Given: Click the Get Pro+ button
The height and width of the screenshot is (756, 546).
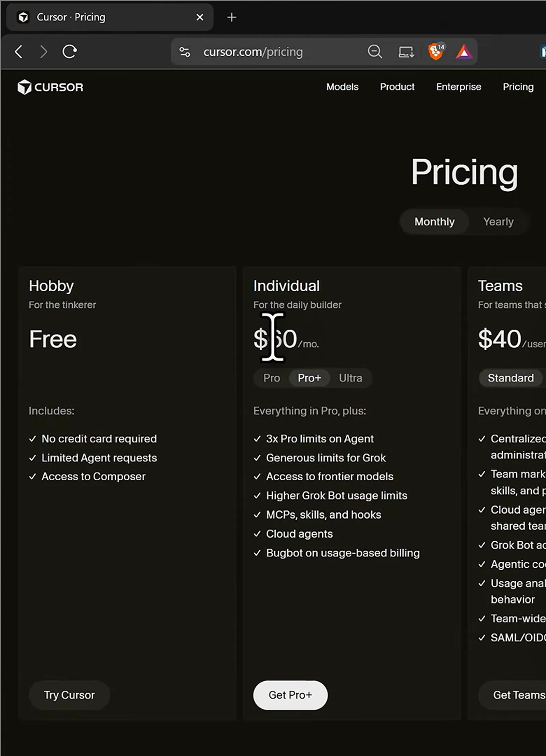Looking at the screenshot, I should [x=290, y=695].
